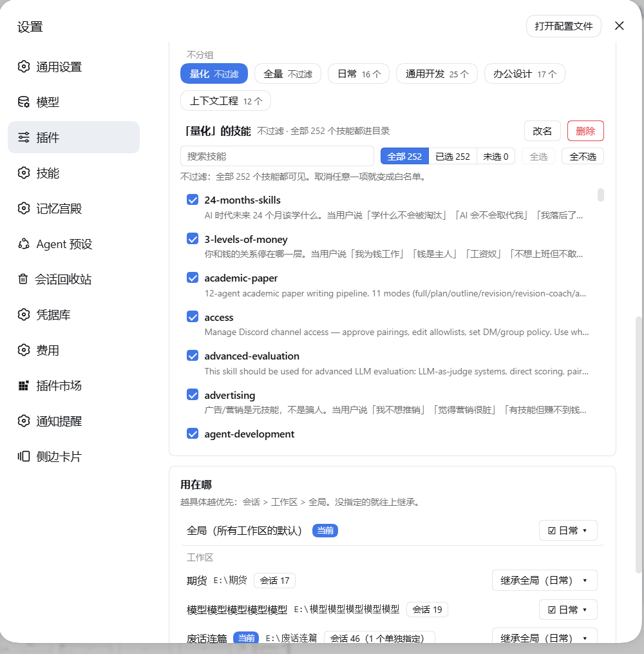Screen dimensions: 644x654
Task: Click the skill list scrollbar thumb
Action: 601,195
